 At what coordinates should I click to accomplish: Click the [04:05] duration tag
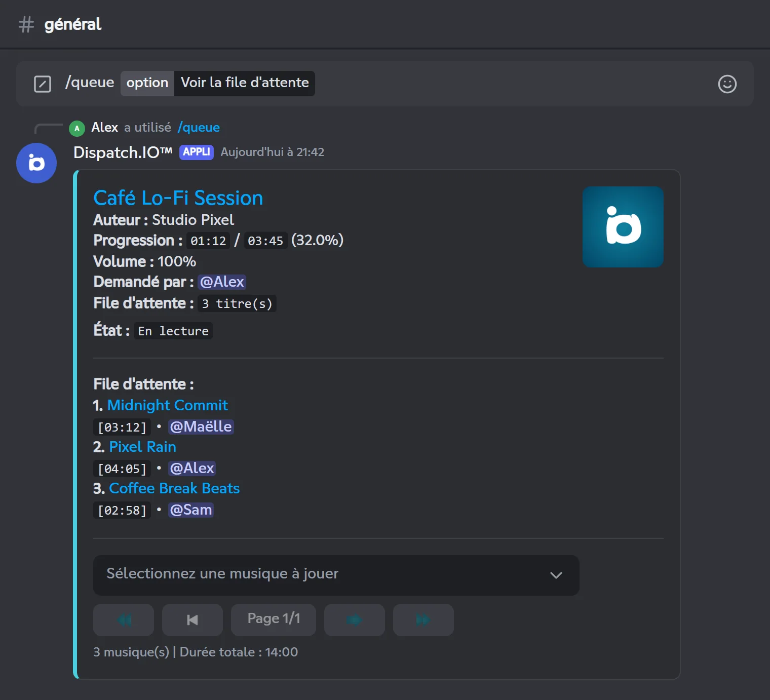(122, 469)
